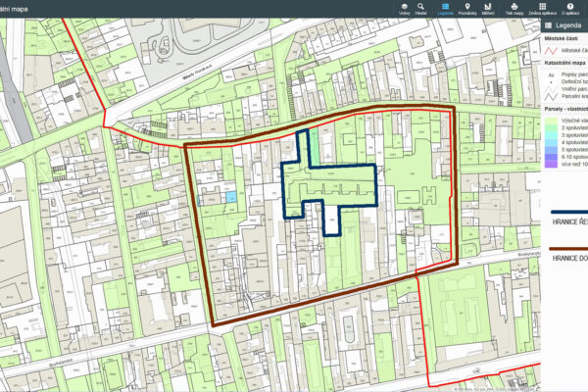The image size is (588, 392).
Task: Click the dark blue HRANICE ŘE… legend line
Action: 568,212
